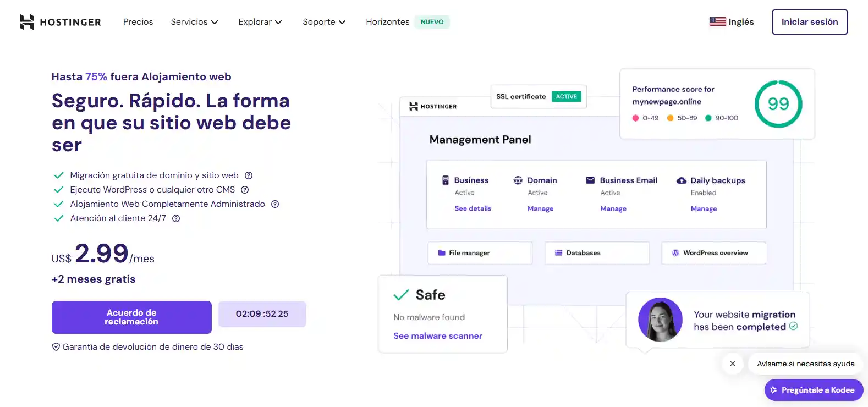Screen dimensions: 868x407
Task: Open the Precios menu item
Action: 138,22
